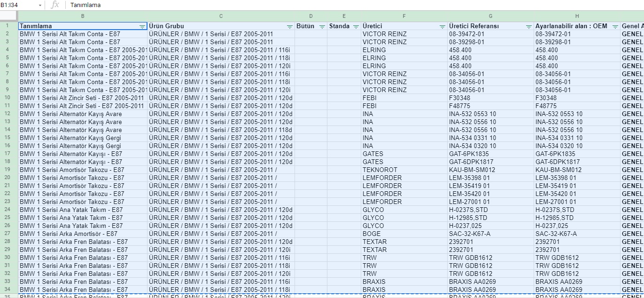
Task: Select product group ending in 118d, row 14
Action: point(221,130)
